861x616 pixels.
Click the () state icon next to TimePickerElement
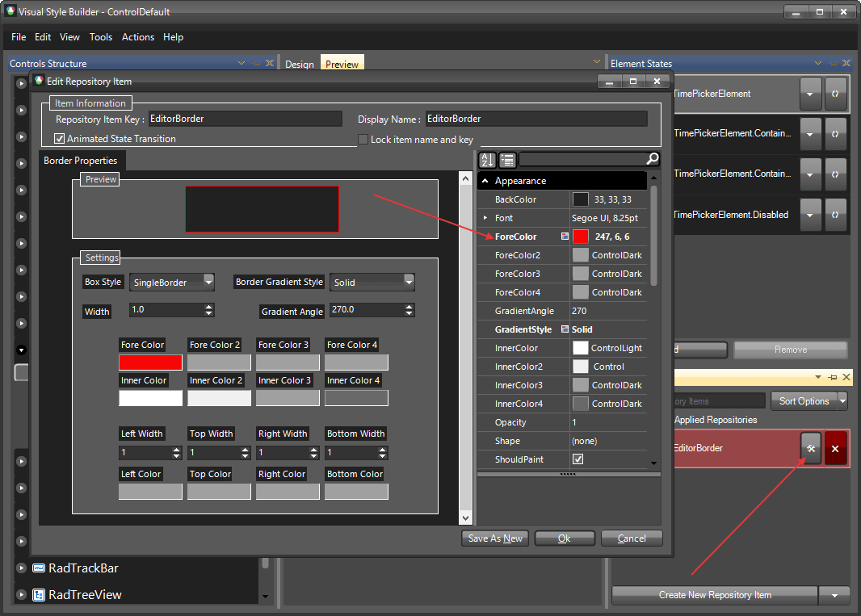click(x=836, y=93)
